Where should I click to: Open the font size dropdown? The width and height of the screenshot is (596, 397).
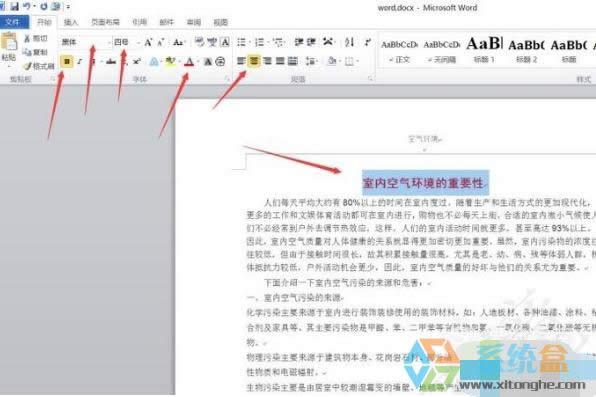tap(138, 42)
